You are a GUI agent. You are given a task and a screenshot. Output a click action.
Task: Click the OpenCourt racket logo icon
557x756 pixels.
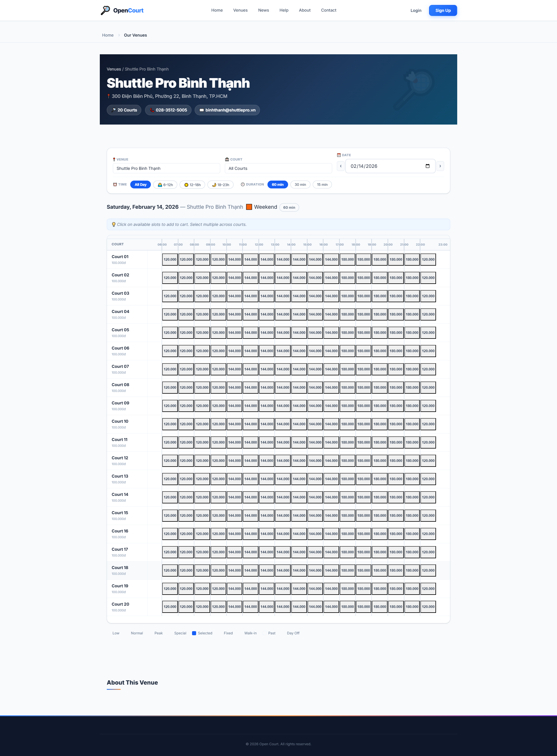[105, 10]
